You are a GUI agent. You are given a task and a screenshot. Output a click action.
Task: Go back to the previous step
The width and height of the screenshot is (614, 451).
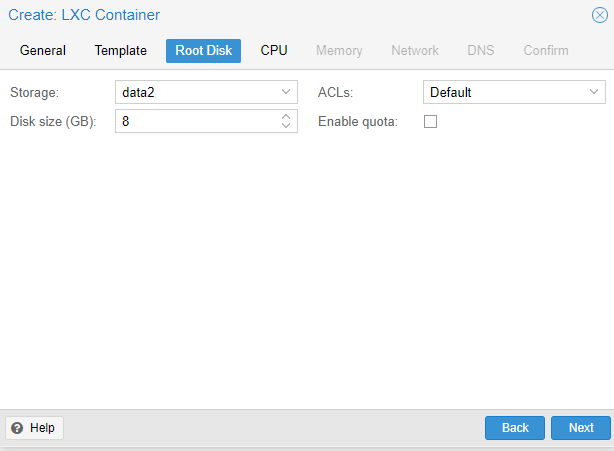[515, 428]
